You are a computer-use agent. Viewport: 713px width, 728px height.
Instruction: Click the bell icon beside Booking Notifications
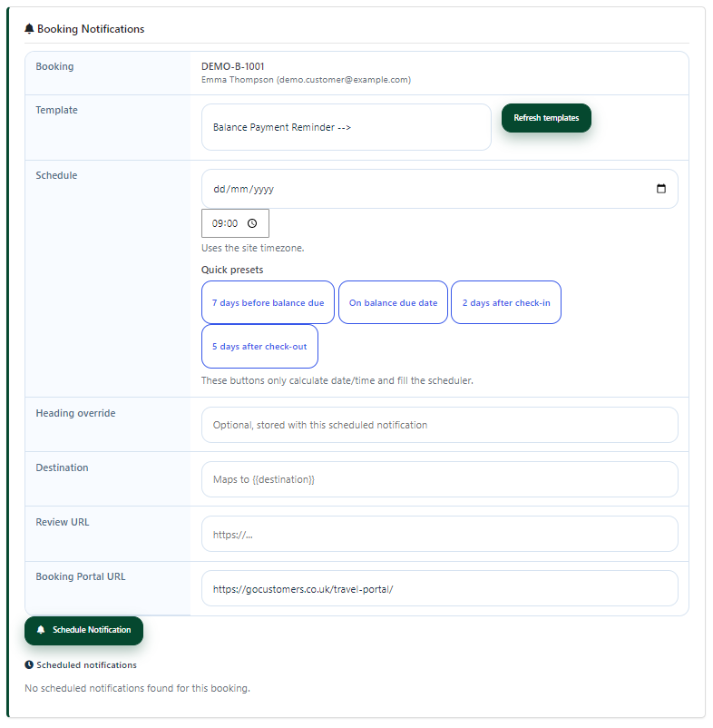29,29
